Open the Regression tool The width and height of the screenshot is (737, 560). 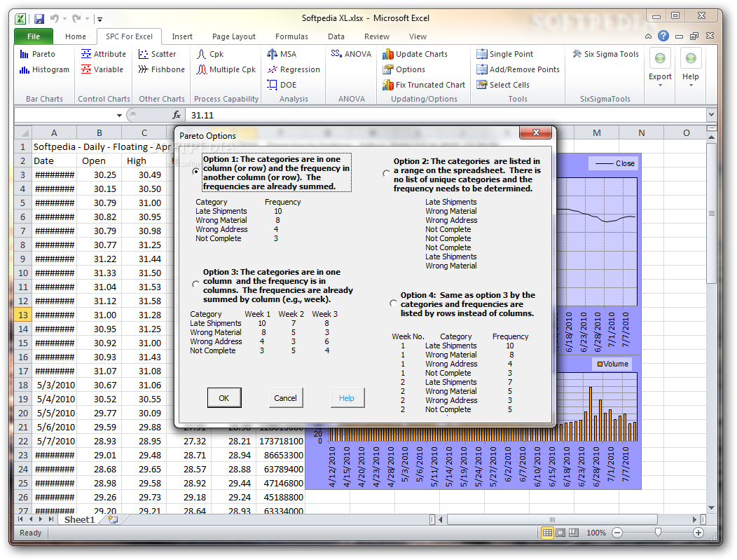pos(294,69)
